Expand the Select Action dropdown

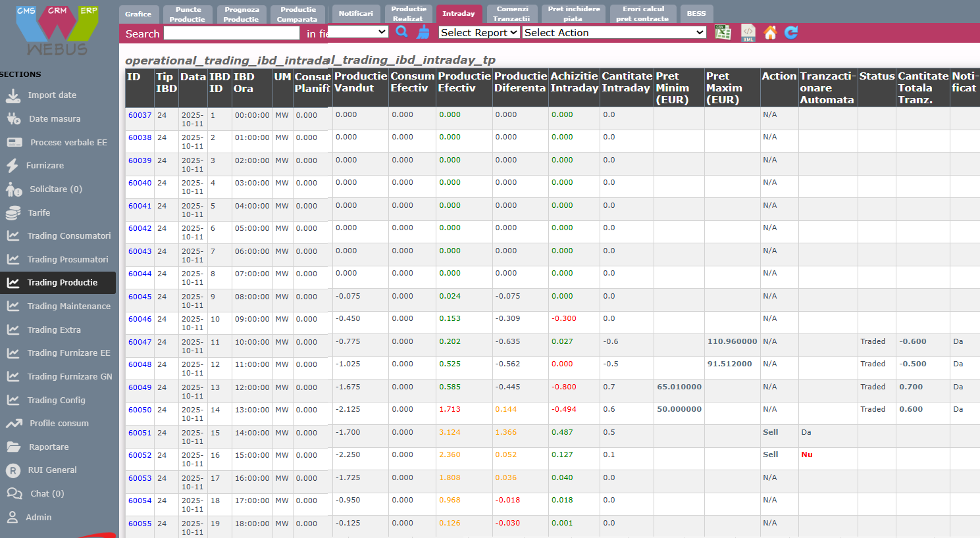point(614,32)
